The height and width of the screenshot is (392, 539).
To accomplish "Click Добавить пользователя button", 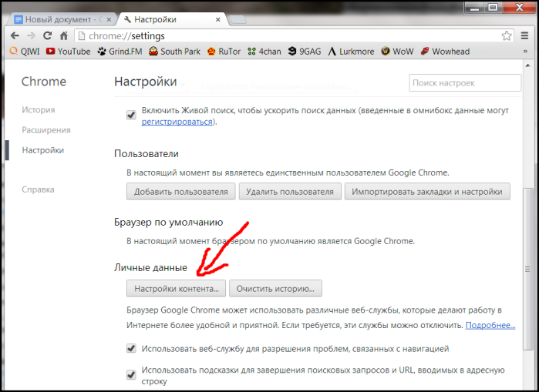I will (x=180, y=191).
